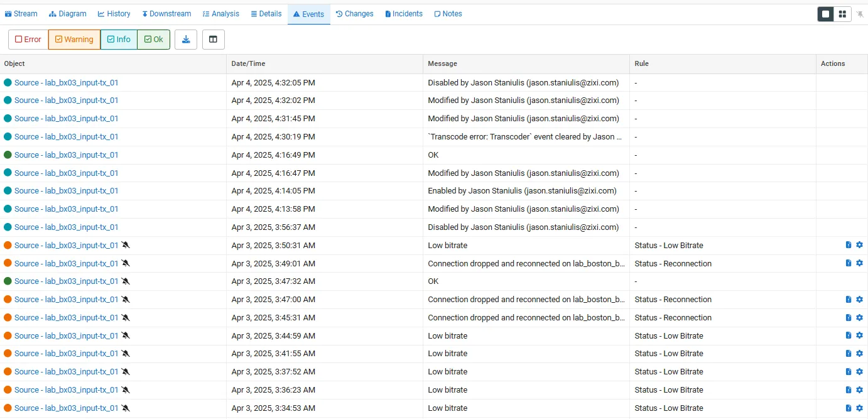This screenshot has height=419, width=868.
Task: Click the pin icon beside layout buttons
Action: click(x=860, y=14)
